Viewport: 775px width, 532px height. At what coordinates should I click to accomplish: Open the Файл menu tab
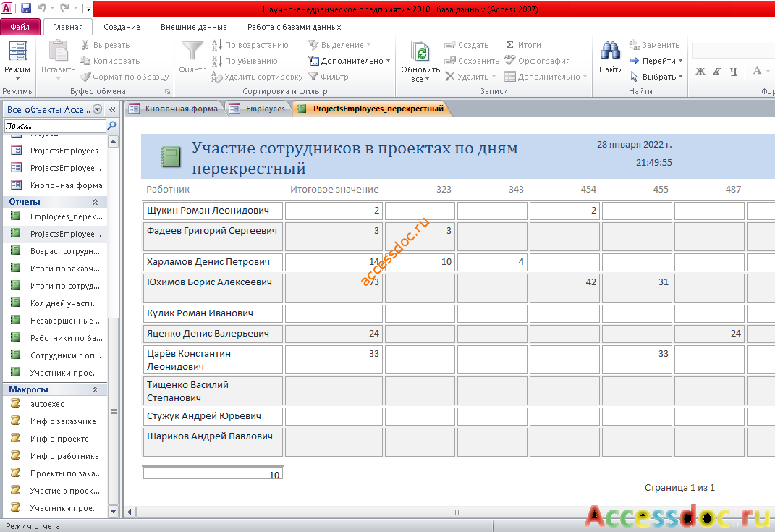pyautogui.click(x=20, y=27)
